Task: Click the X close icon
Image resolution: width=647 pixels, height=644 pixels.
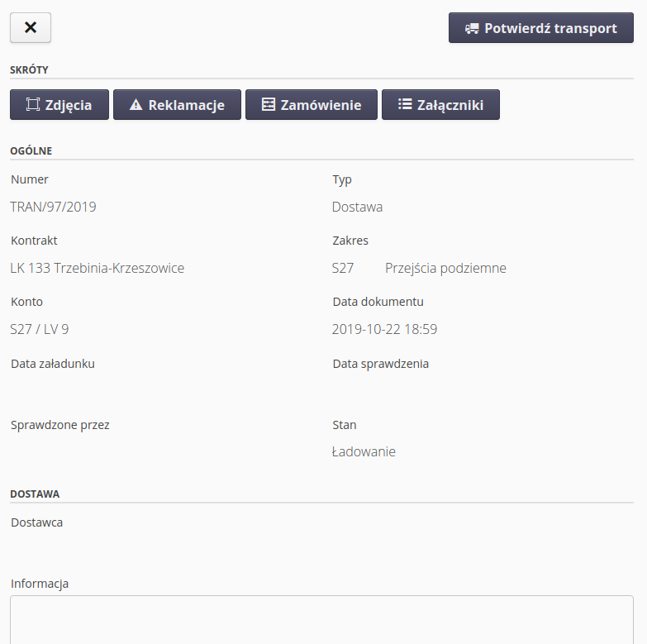Action: coord(31,27)
